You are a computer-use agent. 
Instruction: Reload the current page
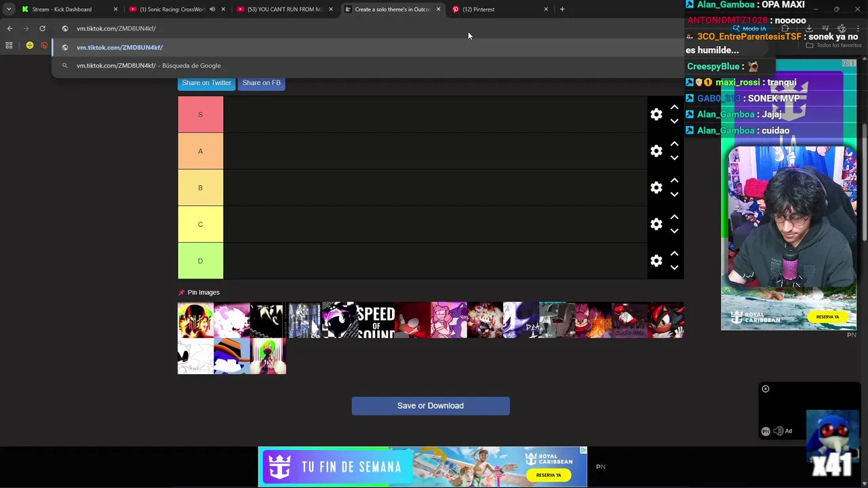(42, 28)
